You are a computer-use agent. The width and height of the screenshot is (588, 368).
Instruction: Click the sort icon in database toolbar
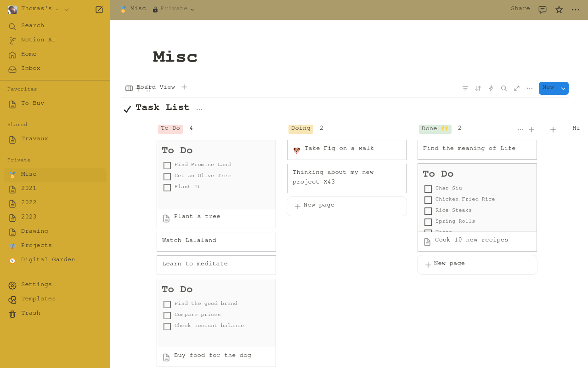478,88
